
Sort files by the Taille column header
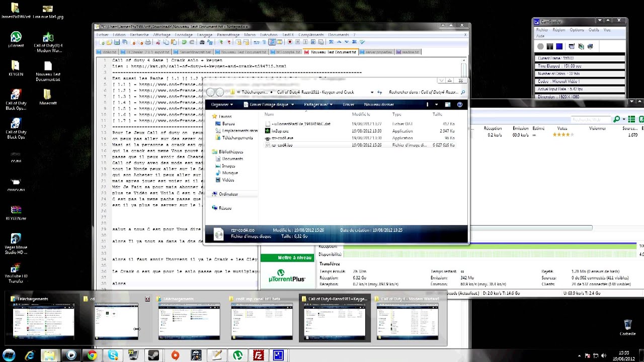pos(437,115)
